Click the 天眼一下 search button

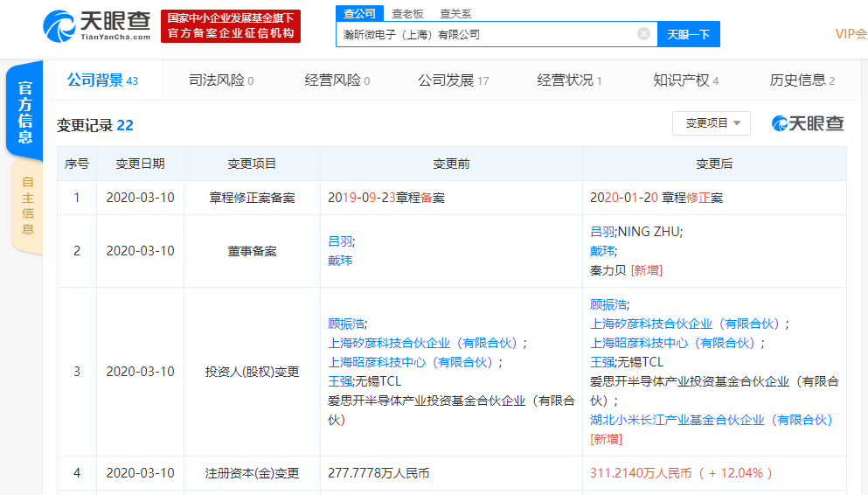click(688, 34)
